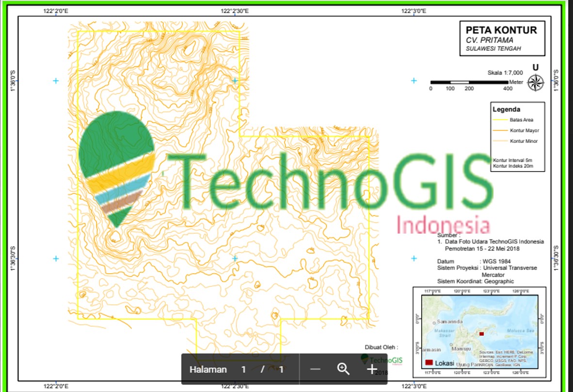Click the 'Meter' unit label
This screenshot has width=573, height=392.
pos(516,82)
